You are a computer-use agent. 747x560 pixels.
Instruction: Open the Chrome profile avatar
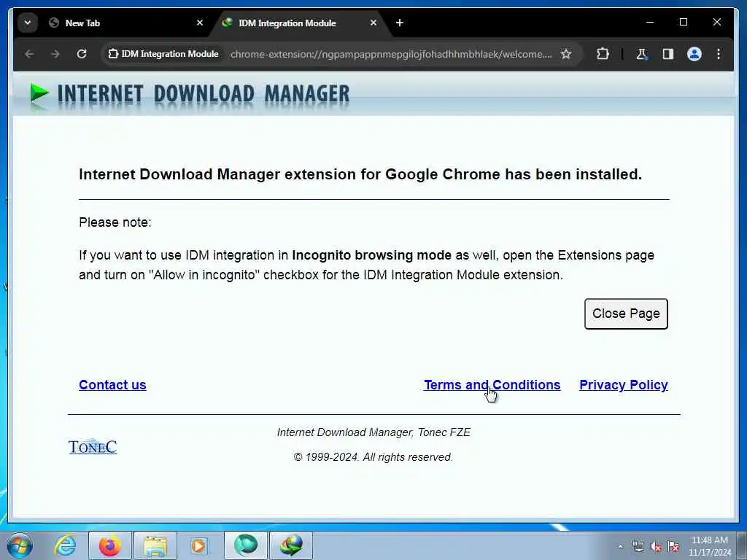[x=694, y=54]
